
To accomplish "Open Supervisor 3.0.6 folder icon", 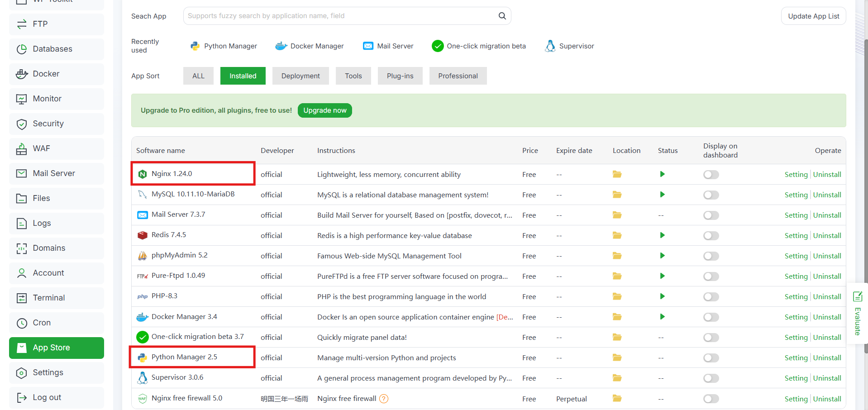I will [x=617, y=378].
